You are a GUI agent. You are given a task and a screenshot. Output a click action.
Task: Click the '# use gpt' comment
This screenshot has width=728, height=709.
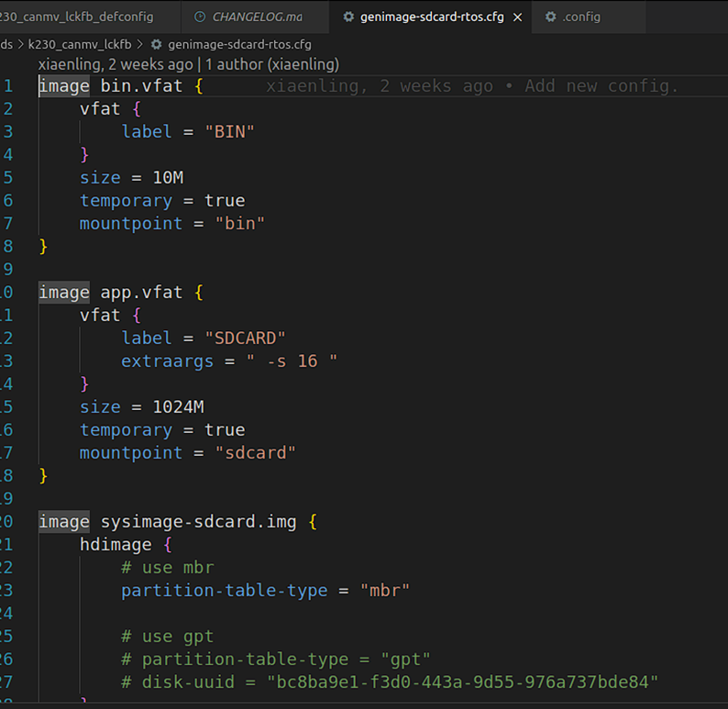[x=168, y=637]
